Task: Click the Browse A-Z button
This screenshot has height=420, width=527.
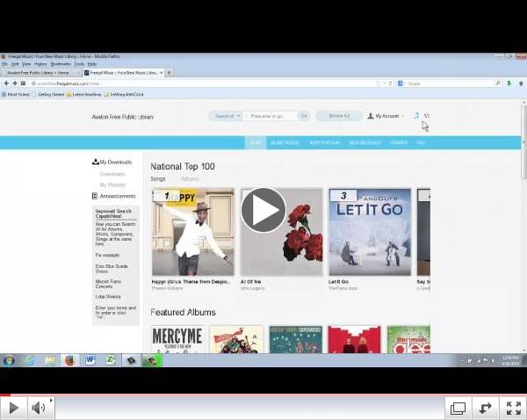Action: pos(339,116)
